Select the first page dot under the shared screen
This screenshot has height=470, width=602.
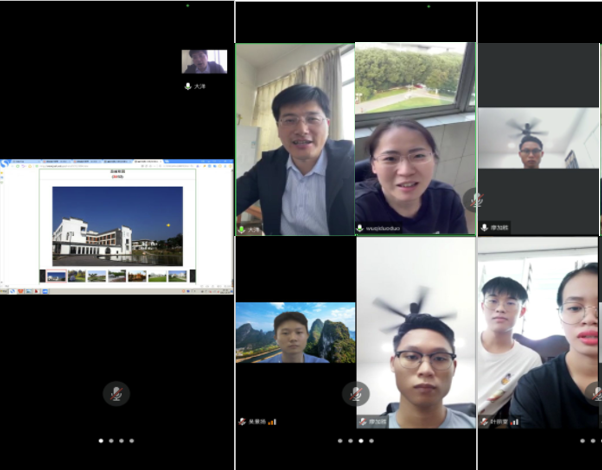[99, 440]
